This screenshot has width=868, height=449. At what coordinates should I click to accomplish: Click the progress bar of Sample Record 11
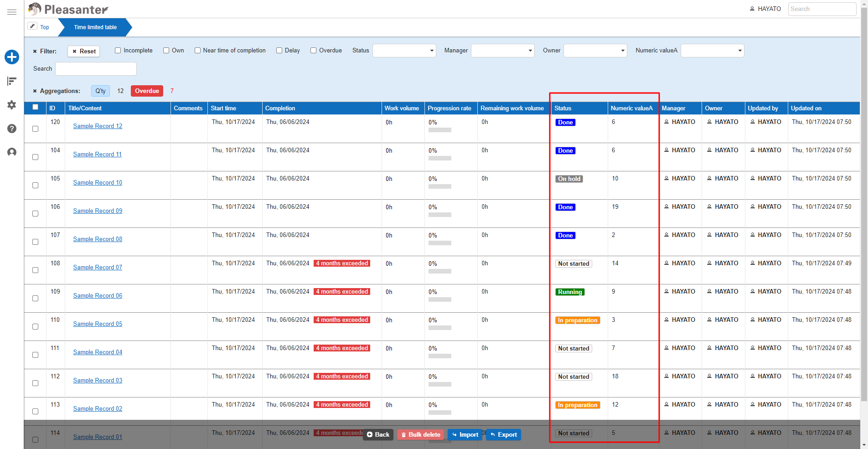440,158
